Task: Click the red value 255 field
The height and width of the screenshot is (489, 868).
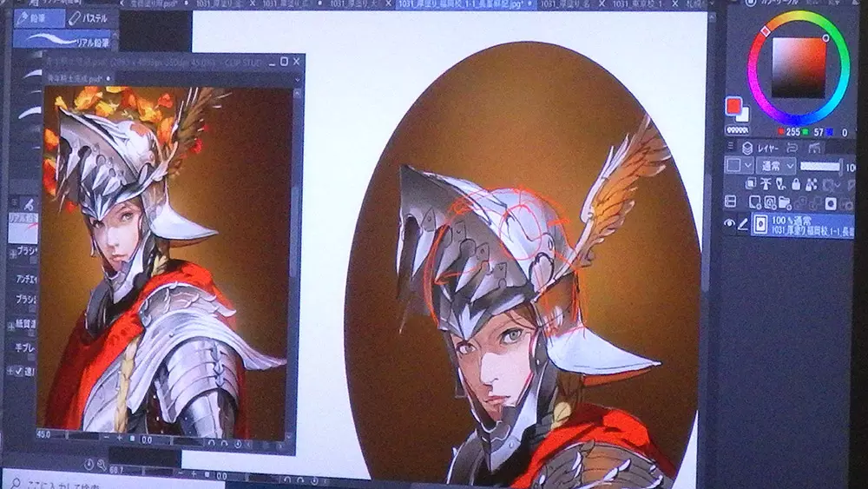Action: coord(792,132)
